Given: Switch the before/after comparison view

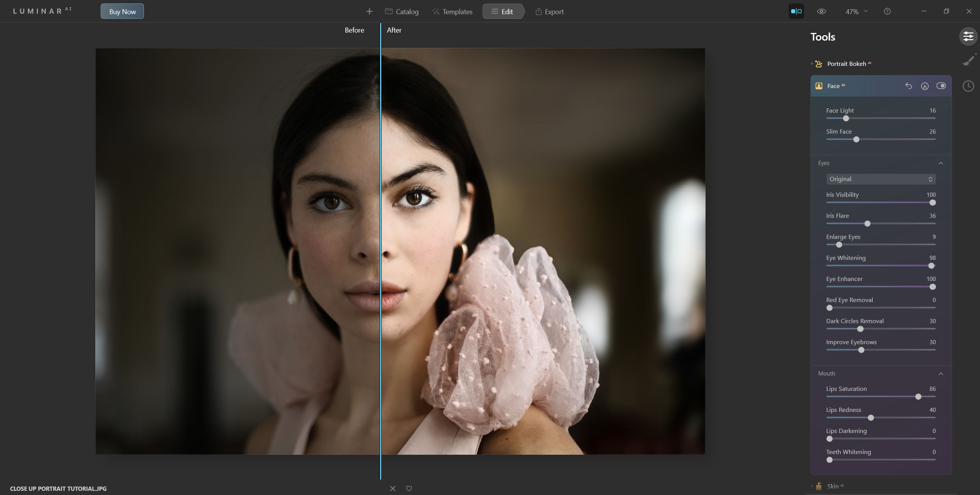Looking at the screenshot, I should (x=796, y=11).
